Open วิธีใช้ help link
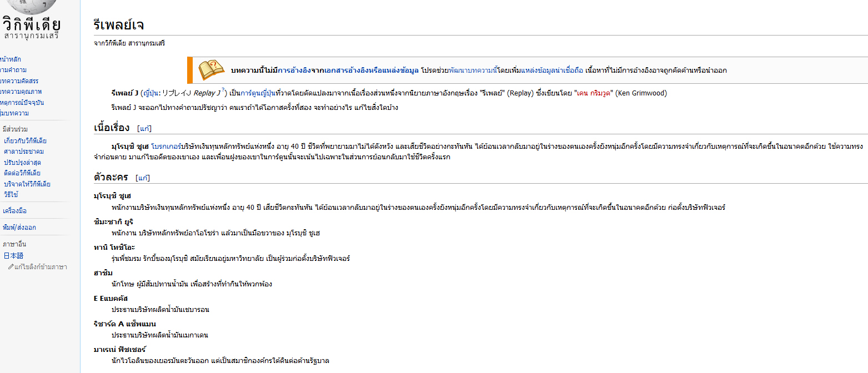 (x=12, y=195)
